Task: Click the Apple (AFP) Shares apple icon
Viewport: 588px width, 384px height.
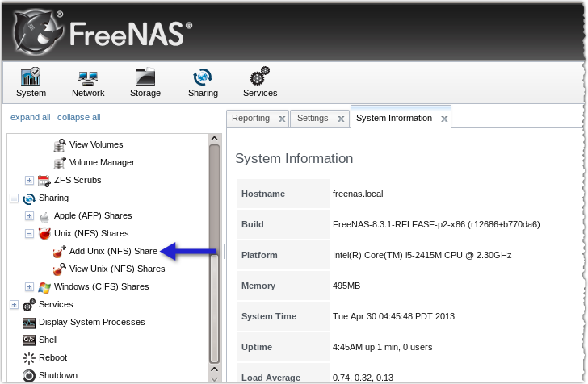Action: [x=44, y=216]
